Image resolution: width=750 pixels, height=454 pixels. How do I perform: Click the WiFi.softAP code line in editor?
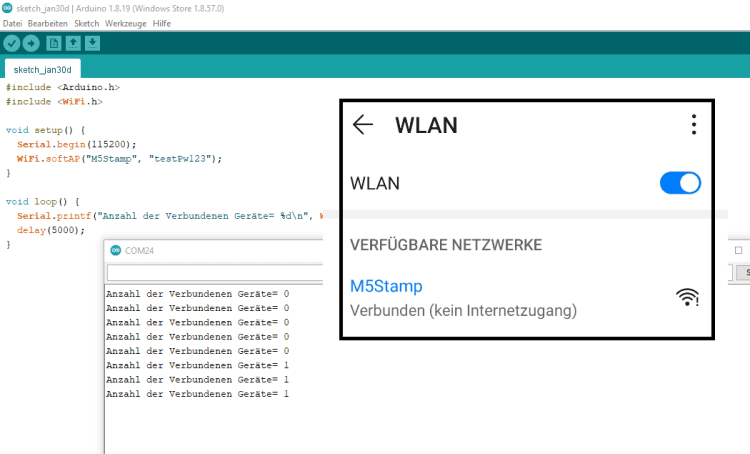click(x=118, y=158)
